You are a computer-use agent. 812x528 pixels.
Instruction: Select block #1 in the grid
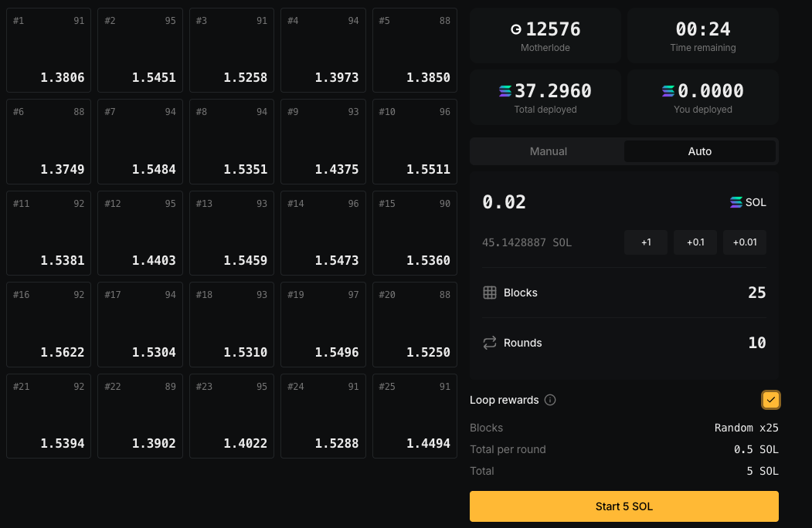49,50
